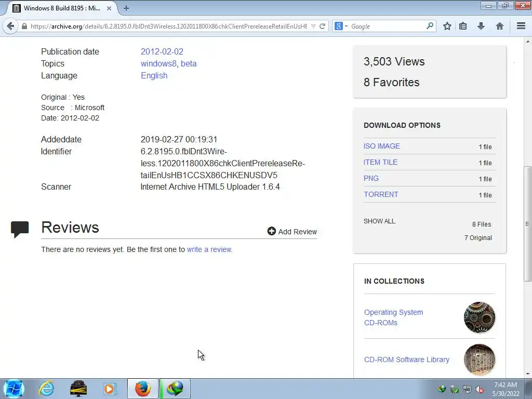
Task: Download the ITEM TILE option
Action: [x=380, y=162]
